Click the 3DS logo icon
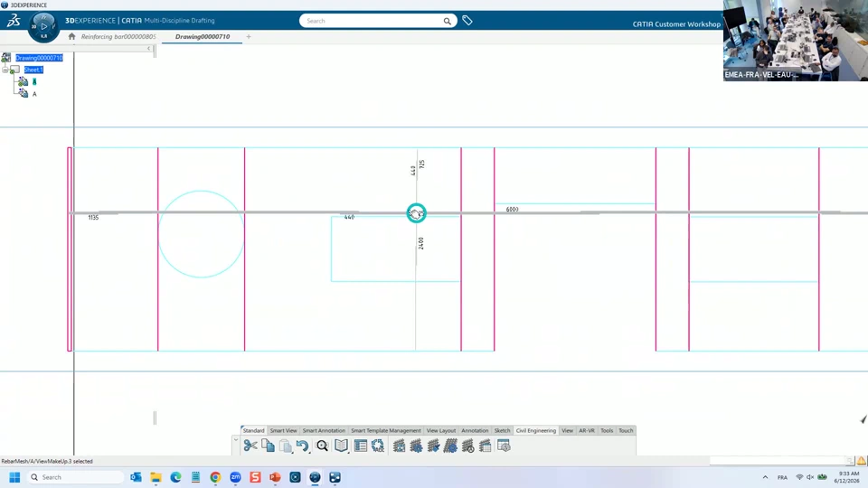 [x=14, y=21]
